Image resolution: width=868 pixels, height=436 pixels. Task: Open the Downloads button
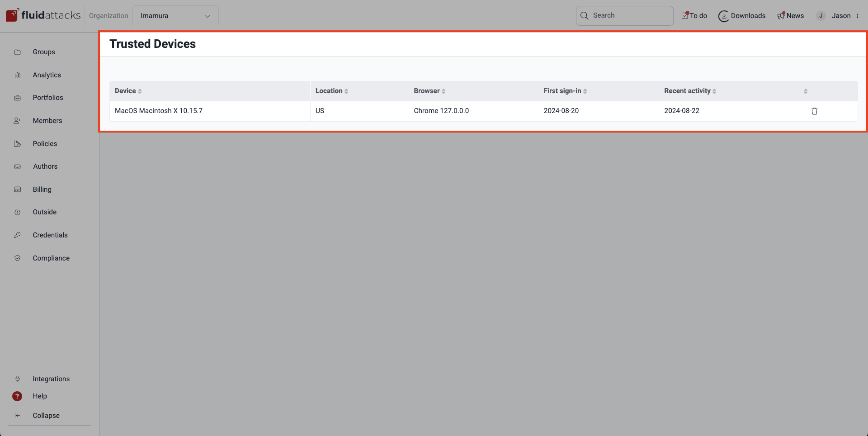point(742,16)
